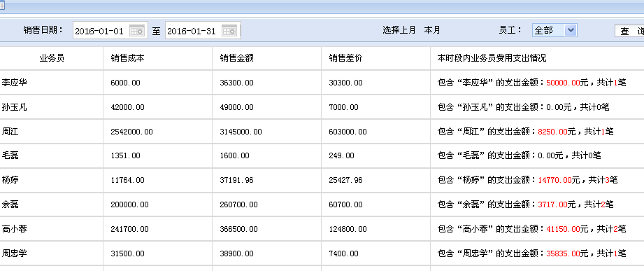Click the start date field 2016-01-01
The image size is (644, 271).
point(110,31)
